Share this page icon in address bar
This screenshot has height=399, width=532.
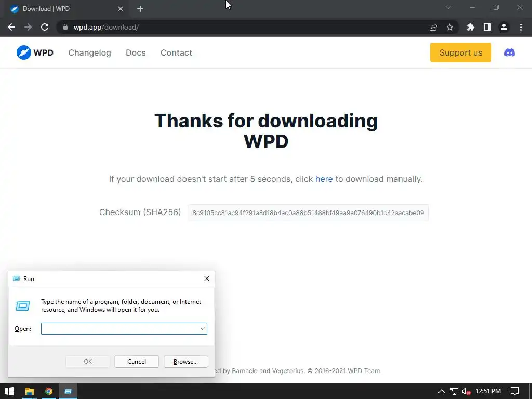pyautogui.click(x=433, y=27)
